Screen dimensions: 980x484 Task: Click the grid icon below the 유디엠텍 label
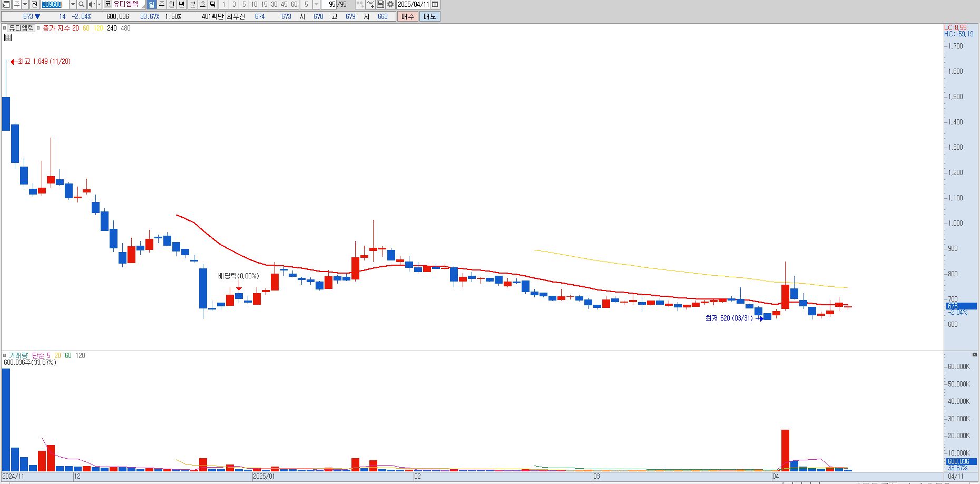click(8, 37)
